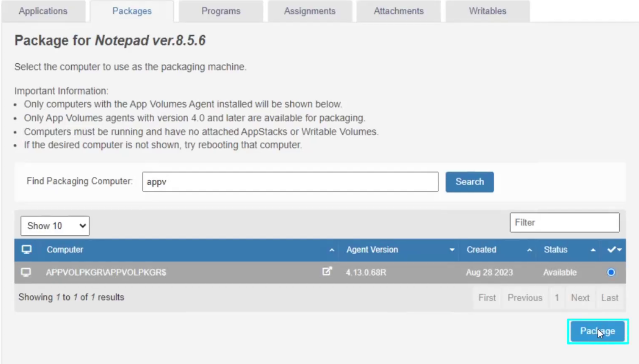Open the Agent Version column dropdown
Screen dimensions: 639x364
[x=452, y=250]
